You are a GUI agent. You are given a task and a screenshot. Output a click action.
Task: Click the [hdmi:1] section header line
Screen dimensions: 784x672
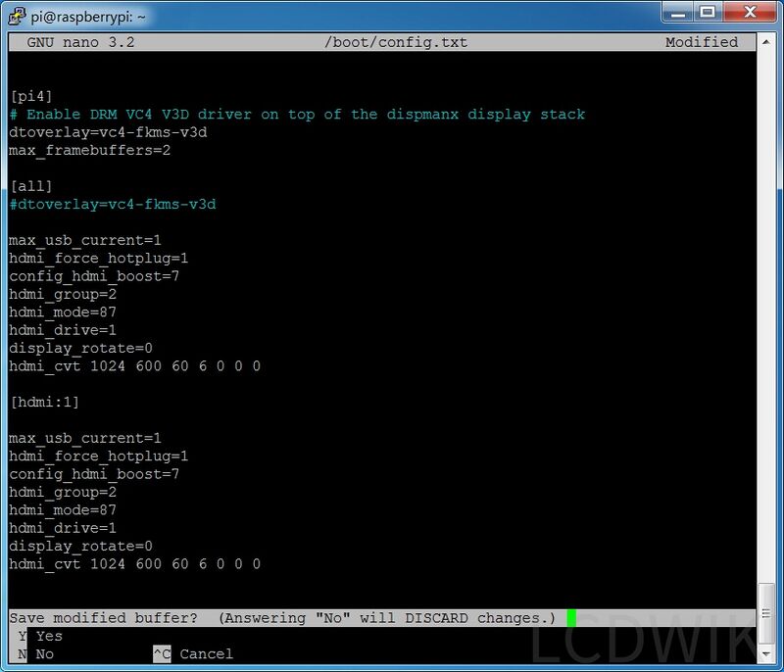tap(44, 402)
